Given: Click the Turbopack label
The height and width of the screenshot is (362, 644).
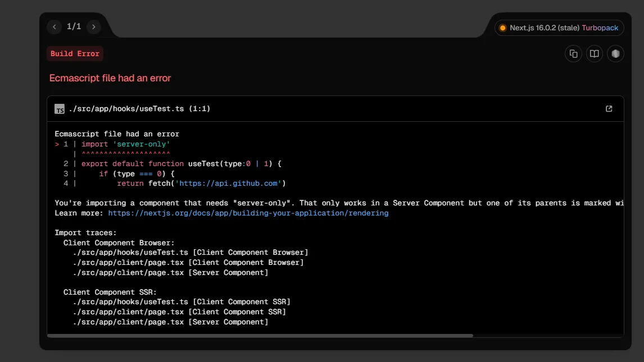Looking at the screenshot, I should click(600, 28).
